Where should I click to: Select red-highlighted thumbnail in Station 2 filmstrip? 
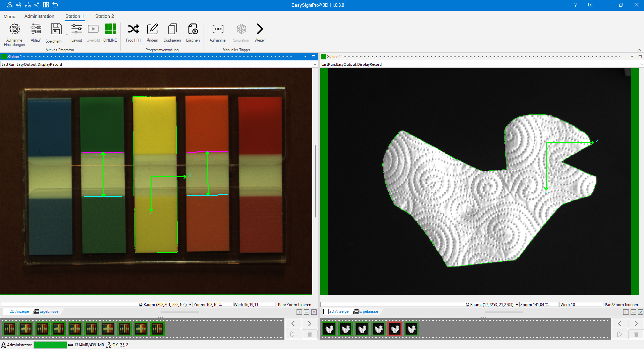pyautogui.click(x=395, y=329)
